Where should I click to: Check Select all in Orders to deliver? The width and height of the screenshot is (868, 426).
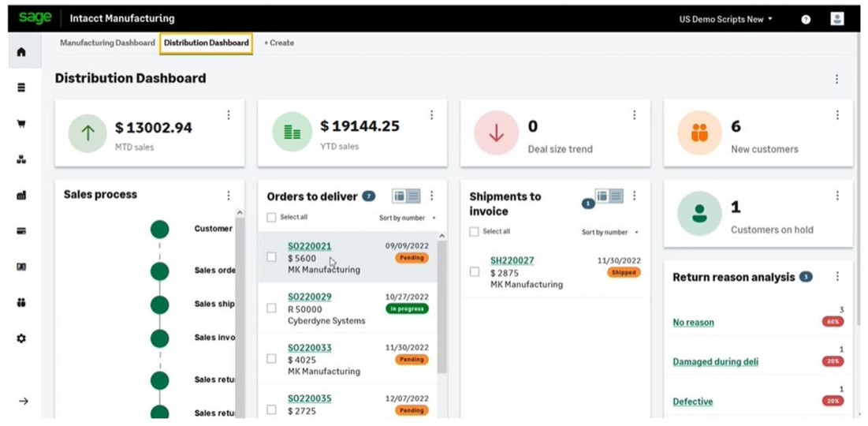coord(271,218)
